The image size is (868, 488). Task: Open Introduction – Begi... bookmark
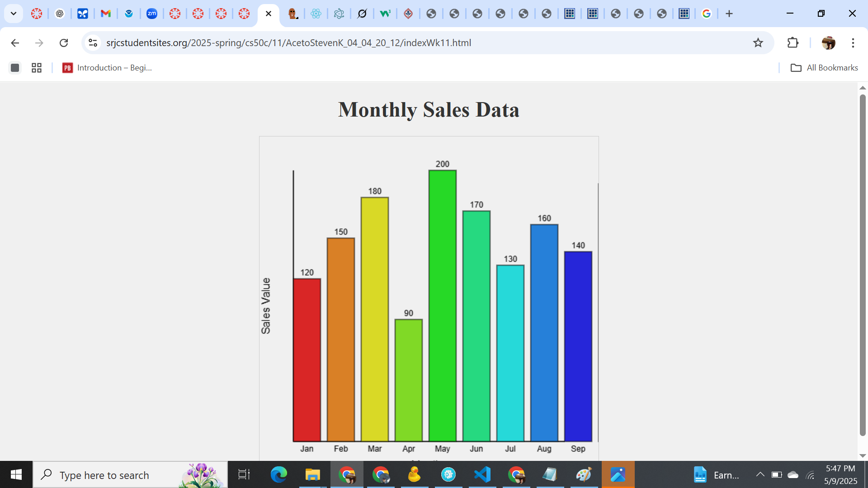click(107, 68)
